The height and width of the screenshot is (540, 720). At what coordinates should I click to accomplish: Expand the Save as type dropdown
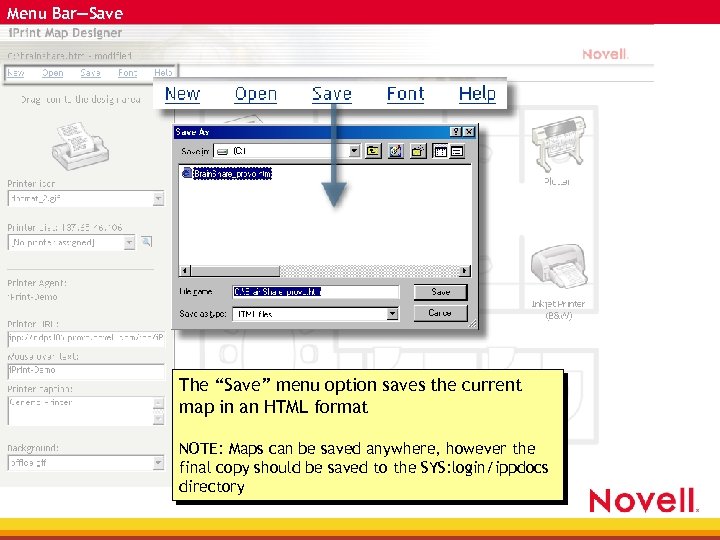tap(392, 314)
